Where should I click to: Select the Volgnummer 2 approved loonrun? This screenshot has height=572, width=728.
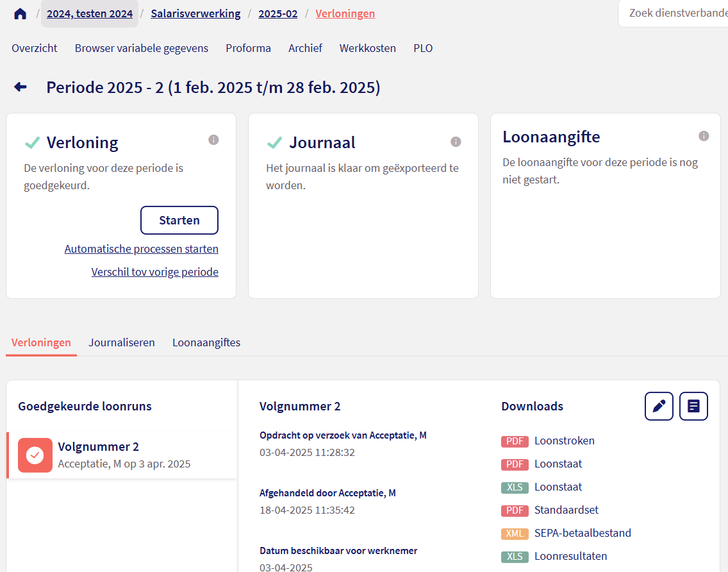[x=122, y=455]
